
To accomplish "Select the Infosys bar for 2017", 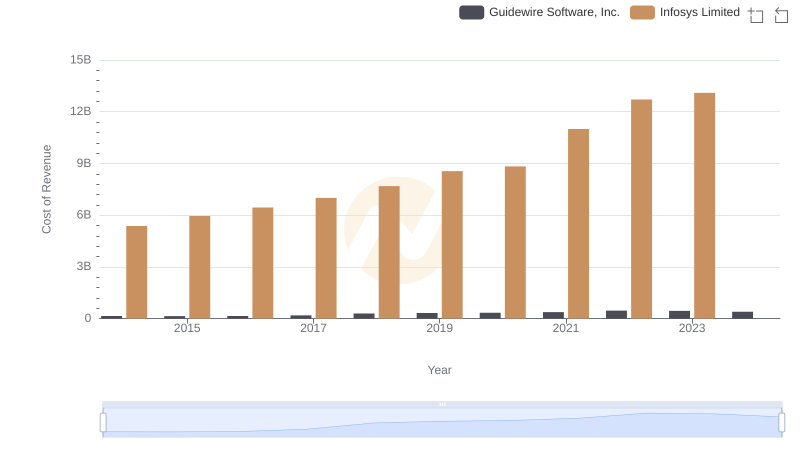I will 326,258.
